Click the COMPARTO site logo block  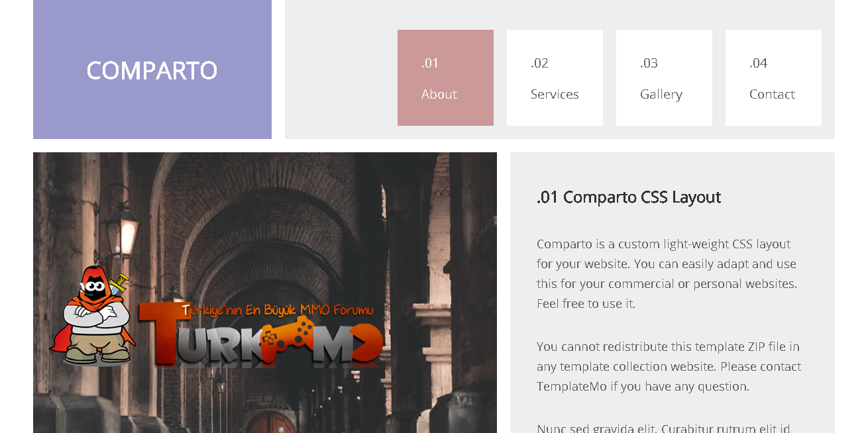click(x=152, y=70)
